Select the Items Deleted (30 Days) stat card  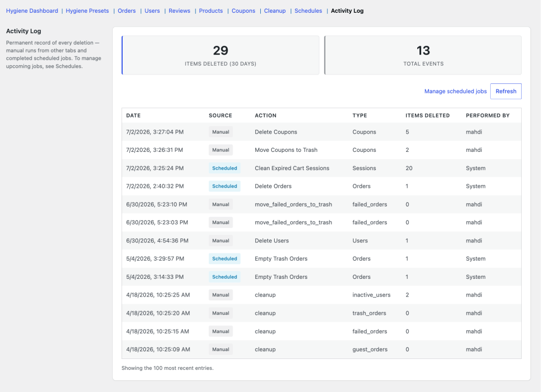[220, 55]
